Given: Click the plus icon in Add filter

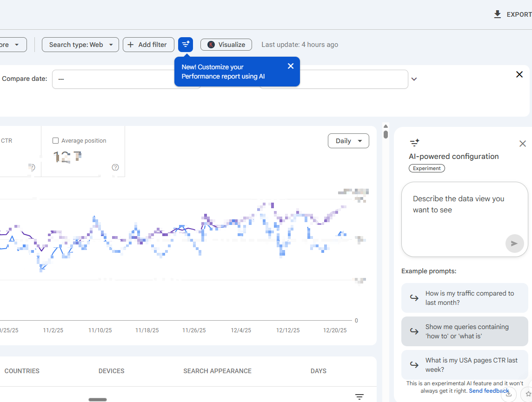Looking at the screenshot, I should tap(131, 45).
